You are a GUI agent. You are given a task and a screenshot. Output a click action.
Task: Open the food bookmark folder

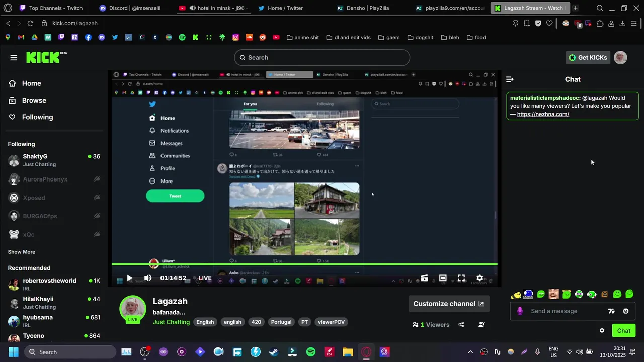(476, 37)
